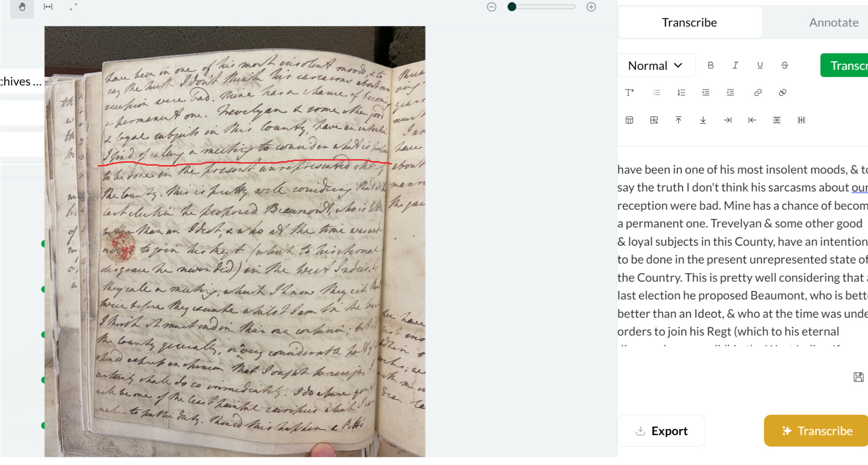This screenshot has width=868, height=465.
Task: Open the Normal text style dropdown
Action: [656, 66]
